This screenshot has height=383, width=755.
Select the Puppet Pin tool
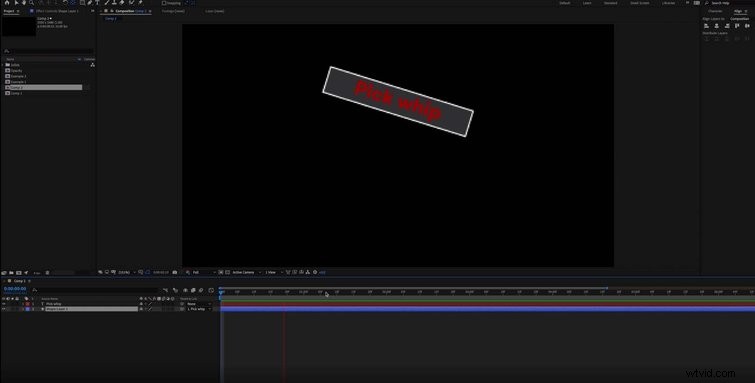(140, 3)
